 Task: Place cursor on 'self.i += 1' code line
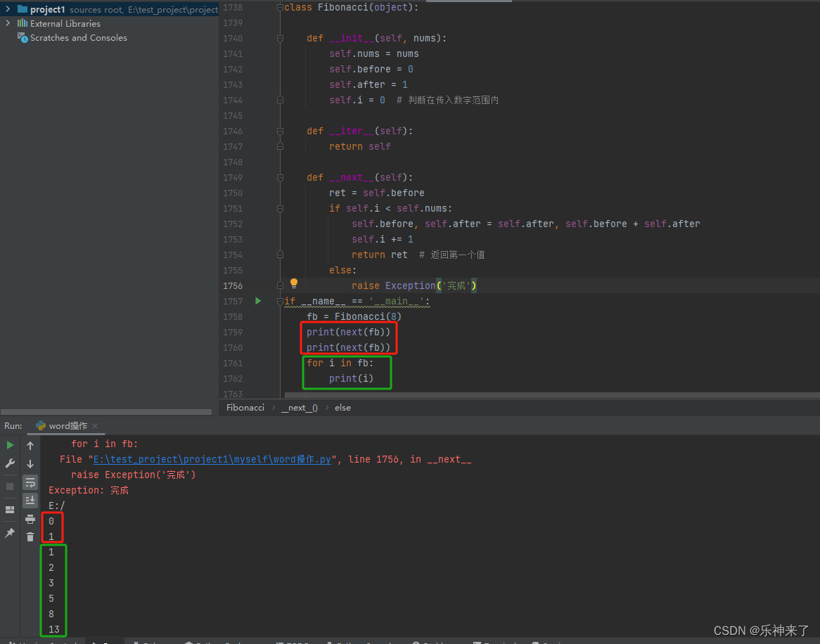[x=383, y=239]
